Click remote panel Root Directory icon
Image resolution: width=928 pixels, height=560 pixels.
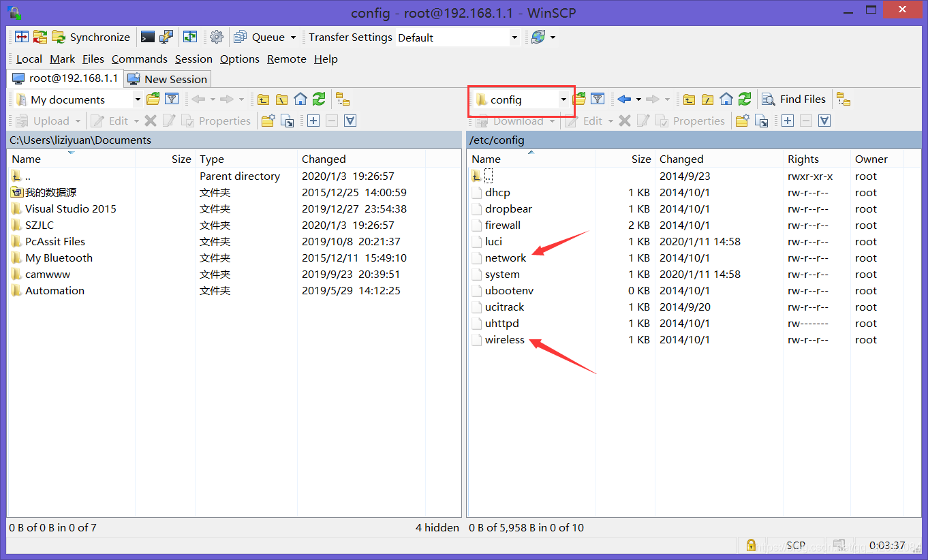pyautogui.click(x=708, y=99)
